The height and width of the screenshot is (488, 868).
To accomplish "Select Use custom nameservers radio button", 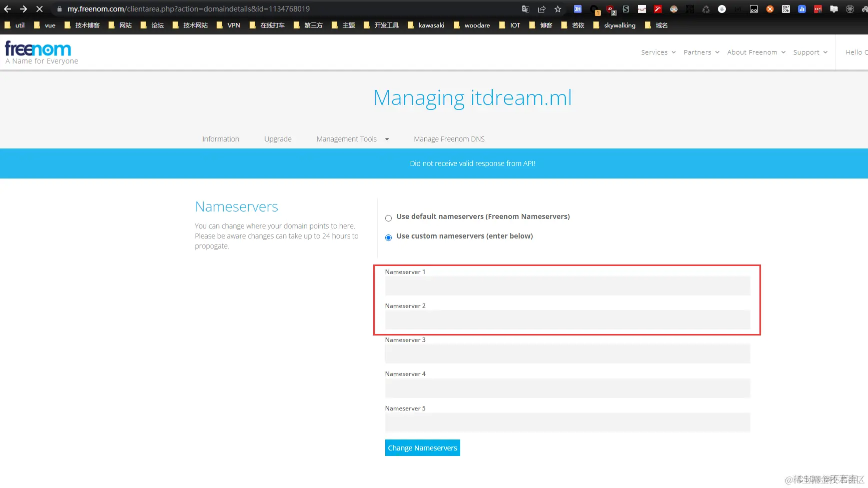I will pyautogui.click(x=388, y=237).
